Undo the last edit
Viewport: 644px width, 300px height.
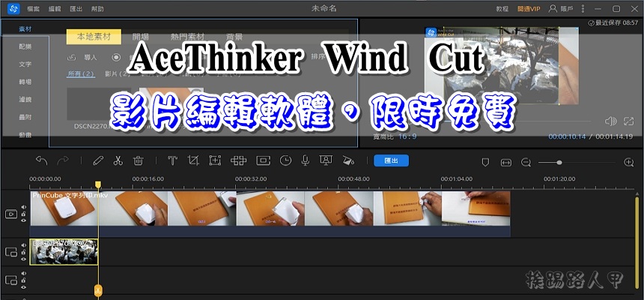(41, 161)
